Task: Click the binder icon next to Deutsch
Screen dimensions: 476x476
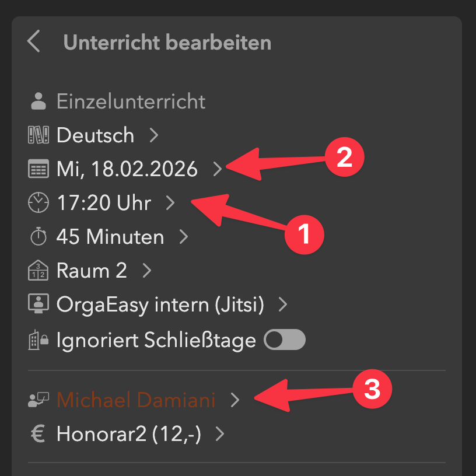Action: click(38, 135)
